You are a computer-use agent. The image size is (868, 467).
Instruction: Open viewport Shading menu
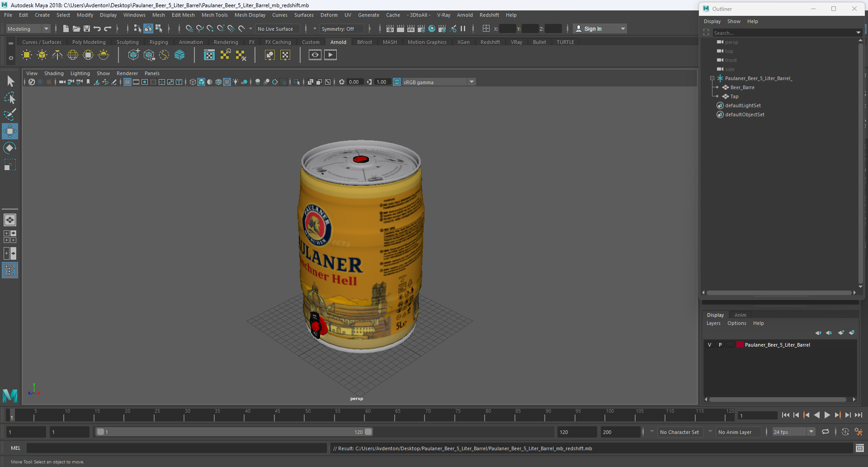pos(54,73)
